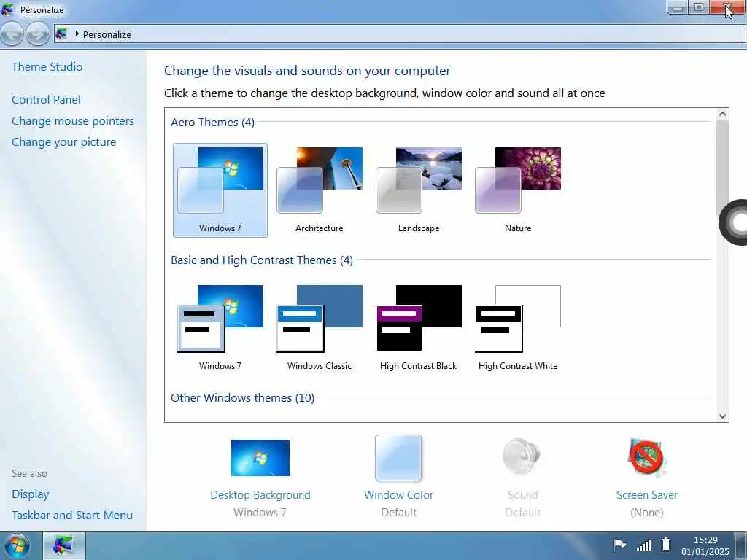The height and width of the screenshot is (560, 747).
Task: Apply the Architecture theme
Action: [320, 190]
